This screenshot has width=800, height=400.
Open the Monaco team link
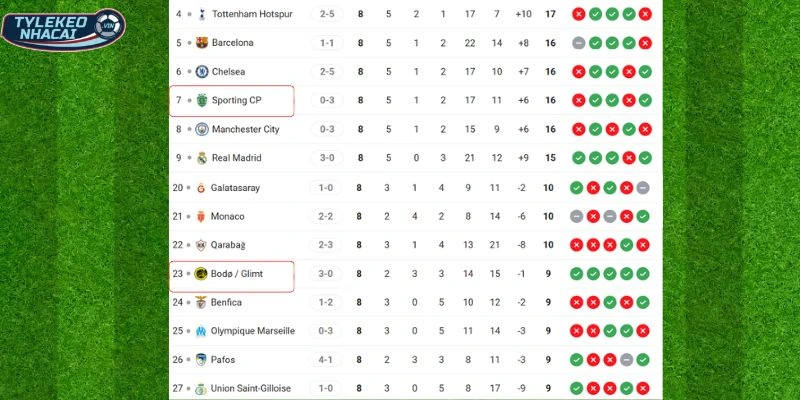pos(228,216)
